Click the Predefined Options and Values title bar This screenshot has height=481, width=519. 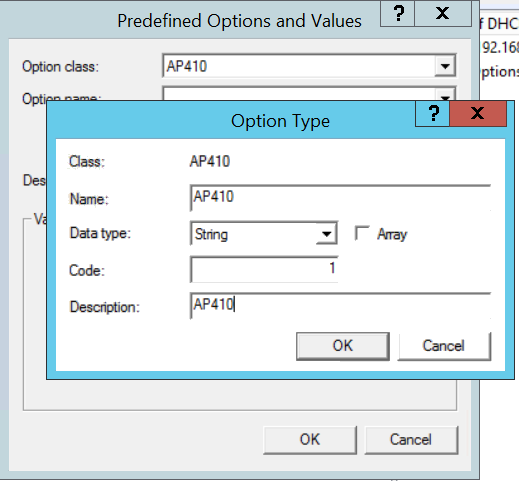click(239, 21)
